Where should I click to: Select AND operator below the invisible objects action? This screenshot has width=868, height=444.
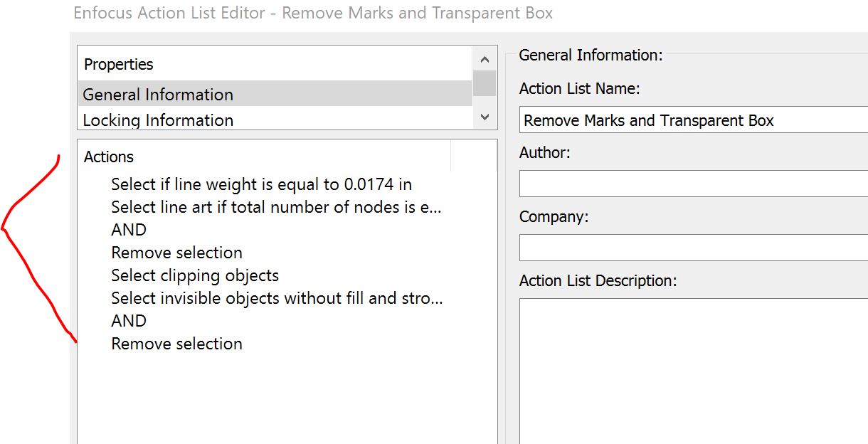click(x=129, y=322)
